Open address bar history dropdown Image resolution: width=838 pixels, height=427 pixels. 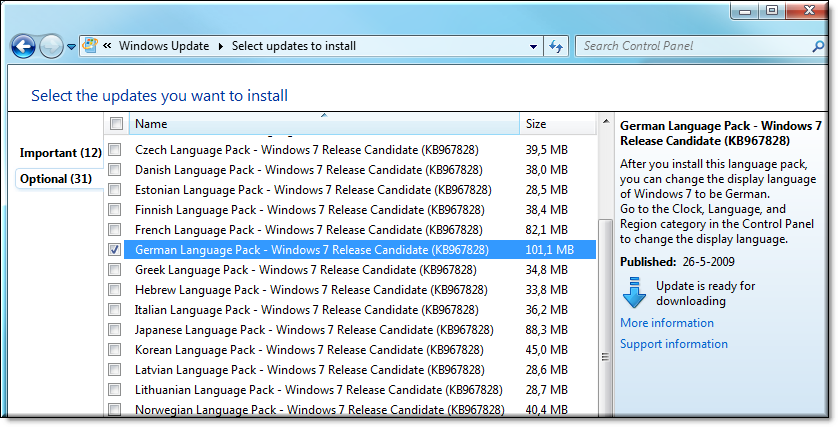pos(533,46)
